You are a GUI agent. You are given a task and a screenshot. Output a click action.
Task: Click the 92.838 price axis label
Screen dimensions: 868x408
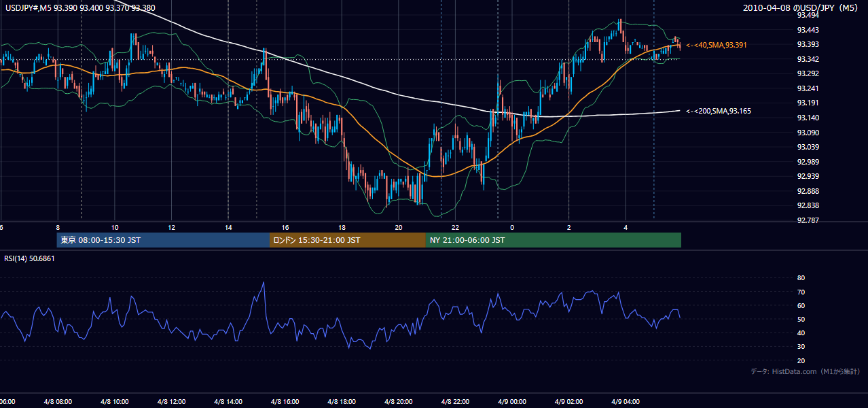tap(808, 205)
